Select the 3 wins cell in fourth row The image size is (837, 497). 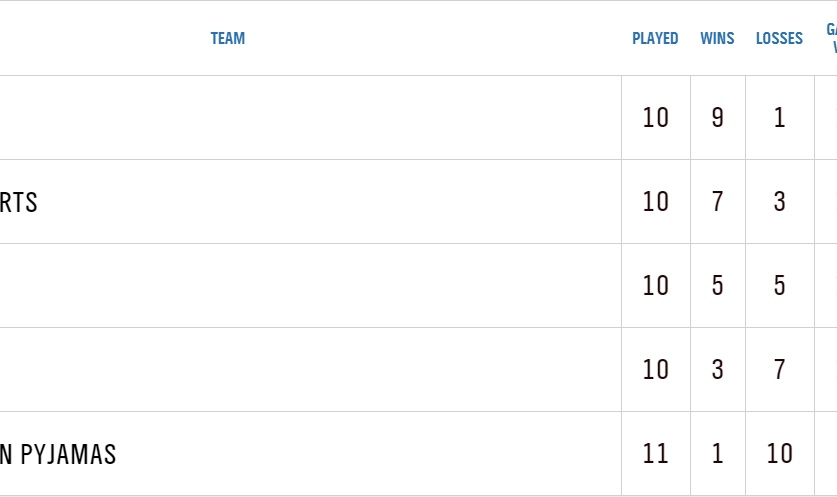[x=717, y=370]
